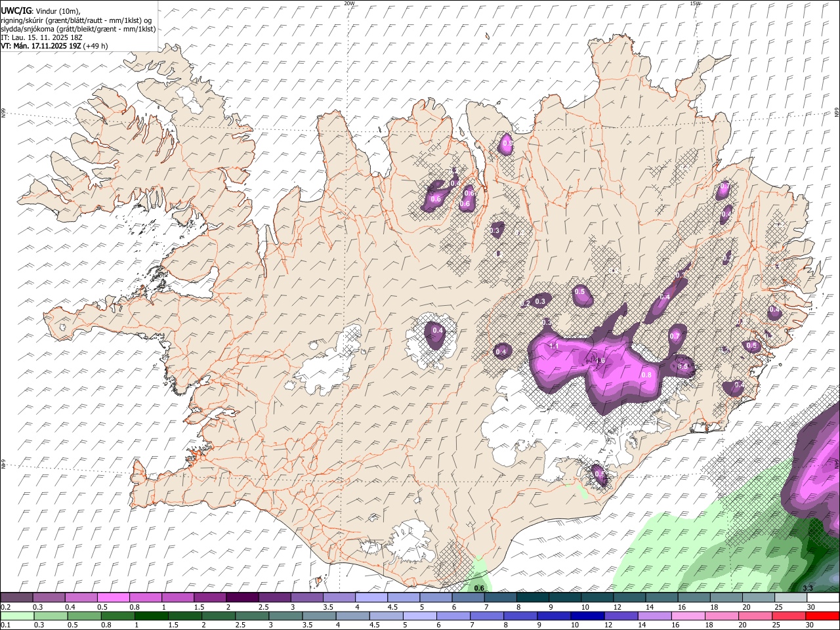840x630 pixels.
Task: Select the darkest purple swatch between 2 and 2.5 in the snow legend
Action: [x=242, y=598]
